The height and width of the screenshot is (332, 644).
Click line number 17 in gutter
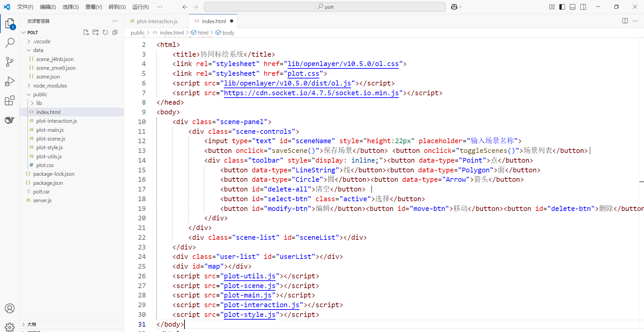coord(142,189)
